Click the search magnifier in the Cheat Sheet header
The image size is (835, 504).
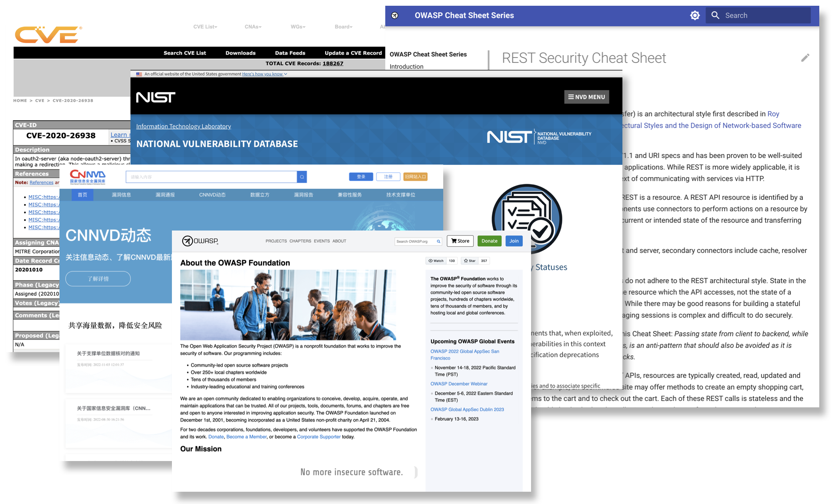coord(715,15)
